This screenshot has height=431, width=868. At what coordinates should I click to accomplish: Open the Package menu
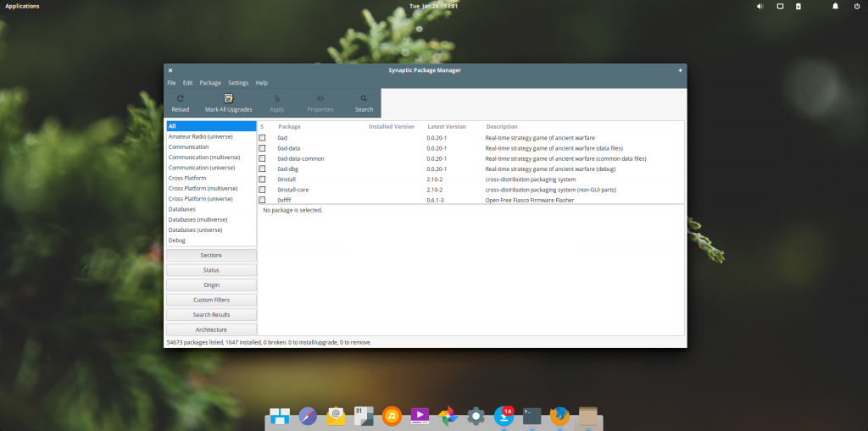point(210,82)
